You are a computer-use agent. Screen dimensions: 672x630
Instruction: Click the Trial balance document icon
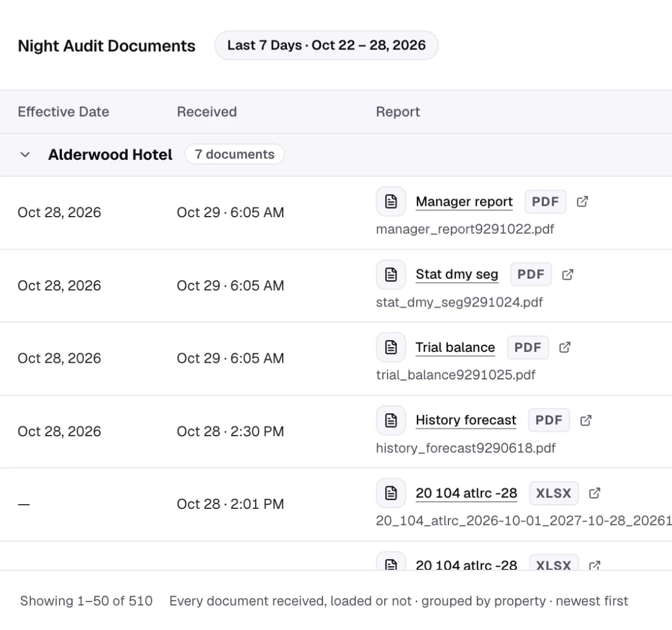[391, 347]
